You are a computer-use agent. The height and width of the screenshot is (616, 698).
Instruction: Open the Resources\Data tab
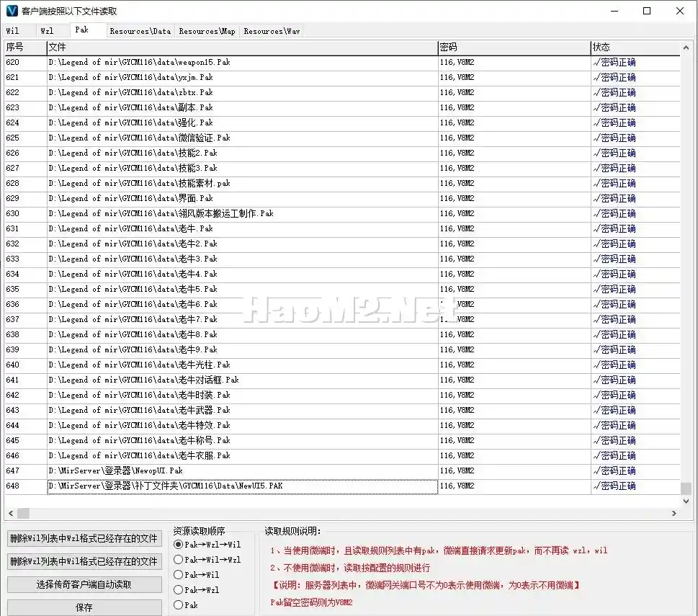pos(140,31)
